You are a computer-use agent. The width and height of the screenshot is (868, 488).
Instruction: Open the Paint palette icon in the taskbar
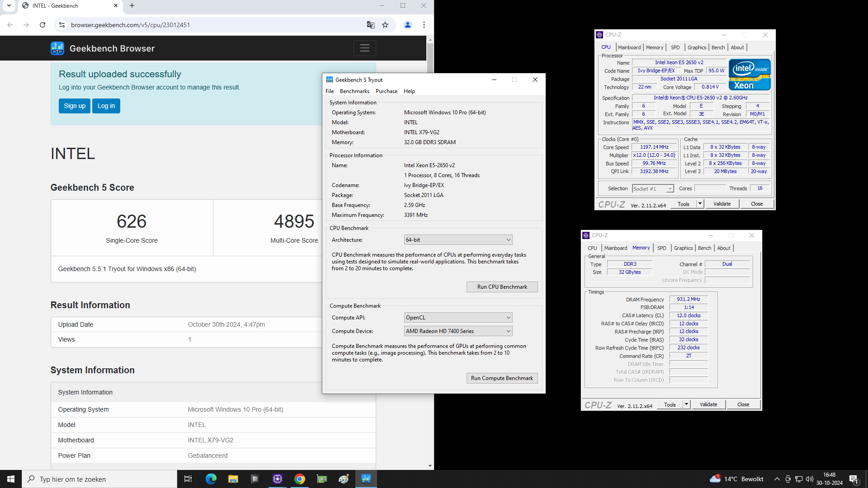(x=344, y=479)
